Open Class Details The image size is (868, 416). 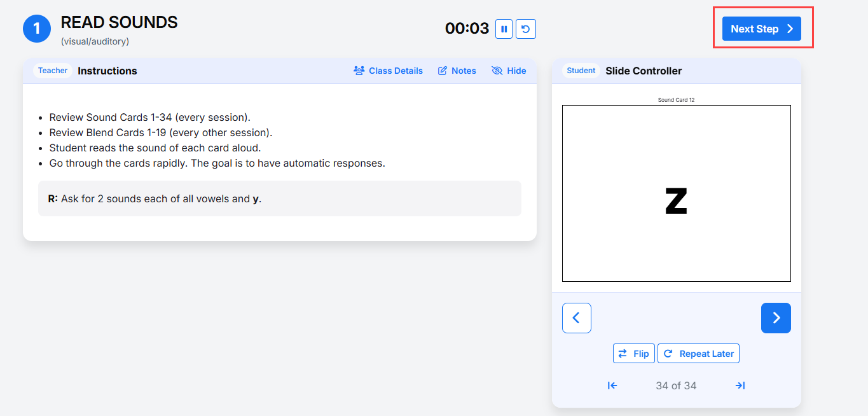pyautogui.click(x=388, y=71)
